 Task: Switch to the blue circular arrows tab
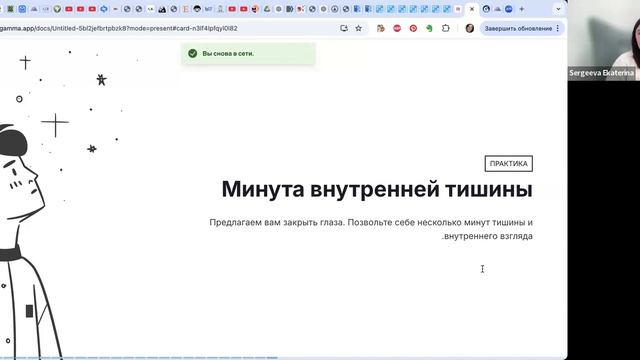pos(104,9)
